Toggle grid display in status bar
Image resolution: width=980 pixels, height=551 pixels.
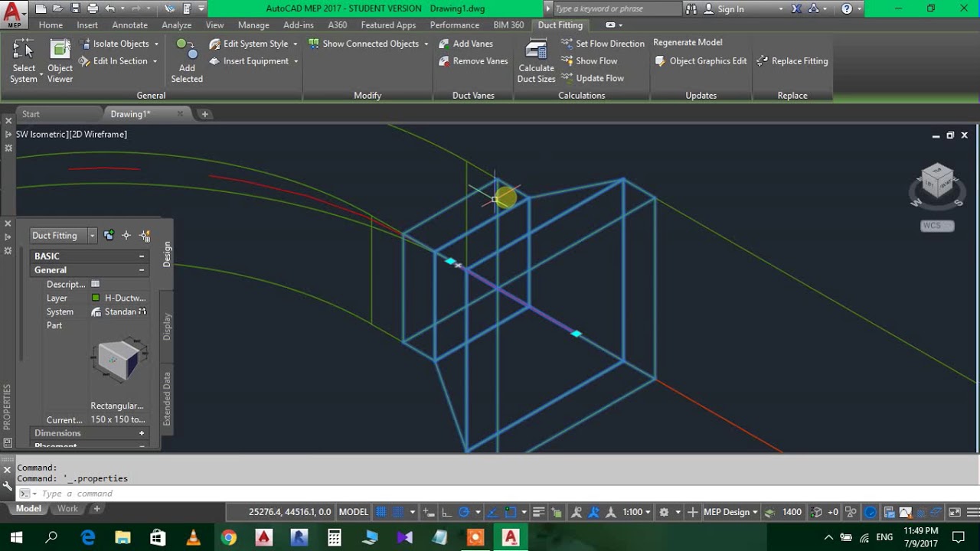point(381,512)
